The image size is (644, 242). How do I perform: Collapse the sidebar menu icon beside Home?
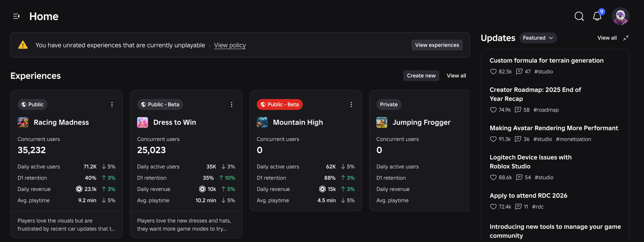click(x=16, y=16)
